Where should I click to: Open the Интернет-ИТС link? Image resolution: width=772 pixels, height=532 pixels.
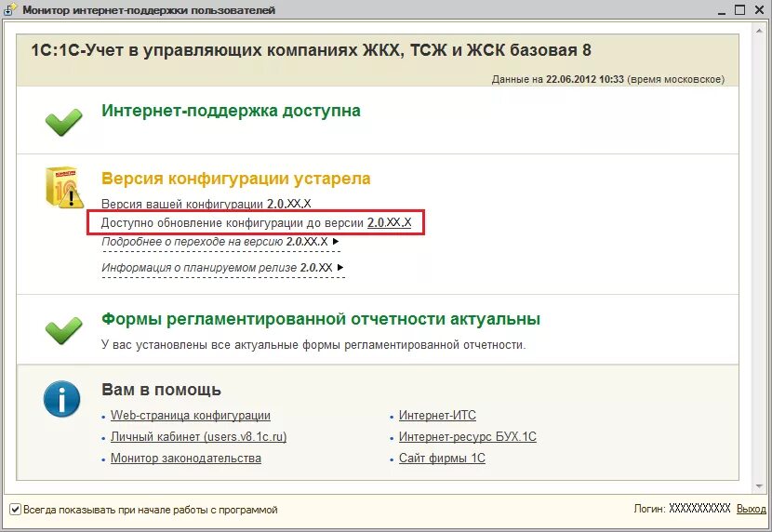(x=437, y=416)
